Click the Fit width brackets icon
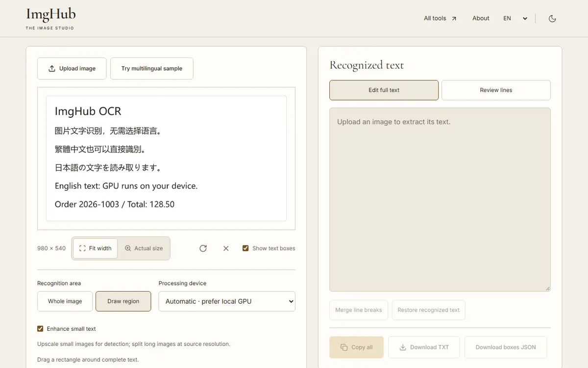The height and width of the screenshot is (368, 588). pyautogui.click(x=82, y=248)
